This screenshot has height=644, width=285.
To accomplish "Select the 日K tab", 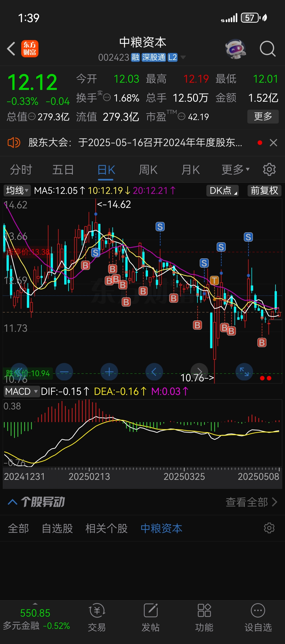I will pos(106,170).
